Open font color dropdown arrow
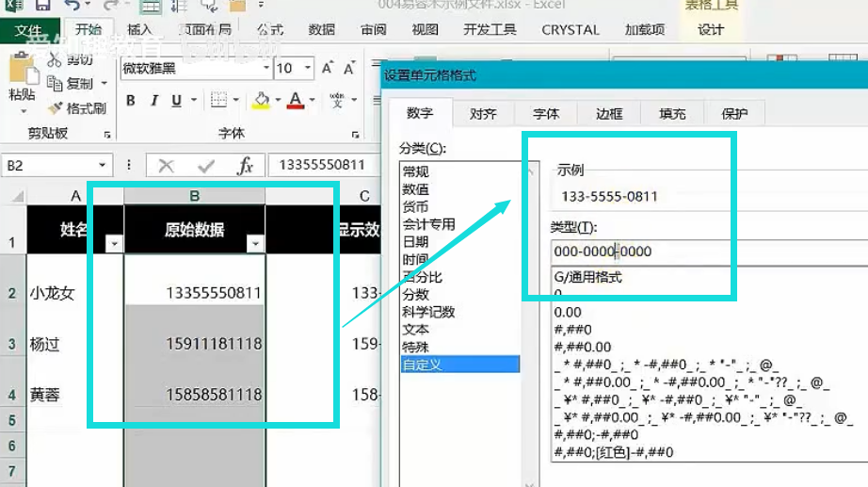868x487 pixels. pyautogui.click(x=313, y=100)
